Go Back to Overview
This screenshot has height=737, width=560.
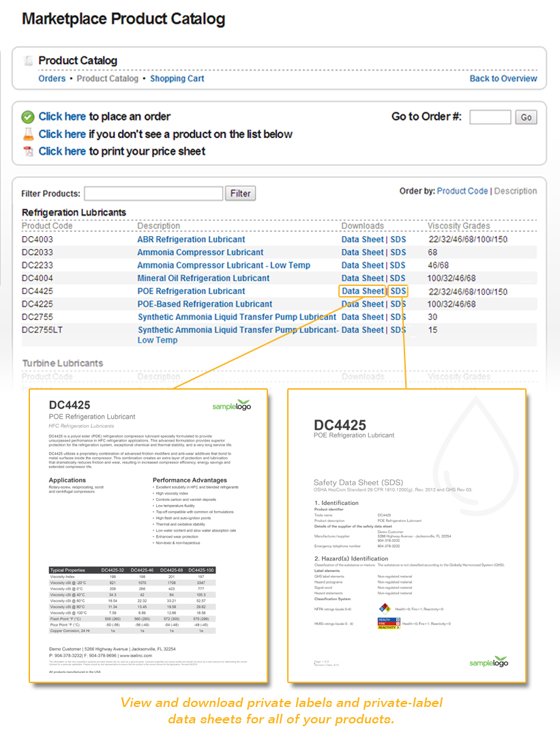503,78
